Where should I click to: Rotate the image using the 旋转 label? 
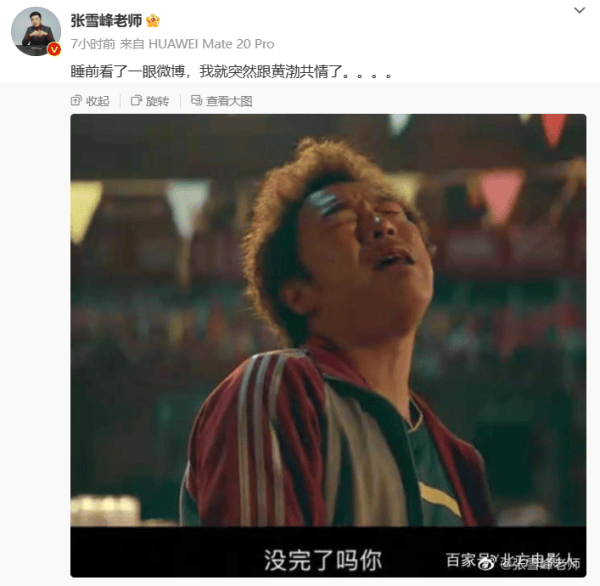point(157,101)
